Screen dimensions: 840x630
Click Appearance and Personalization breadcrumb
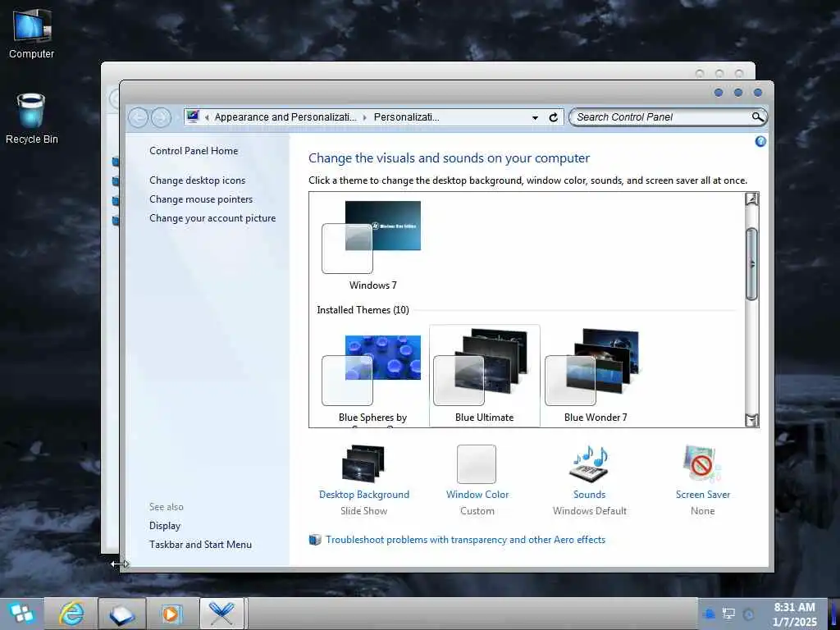pyautogui.click(x=285, y=117)
